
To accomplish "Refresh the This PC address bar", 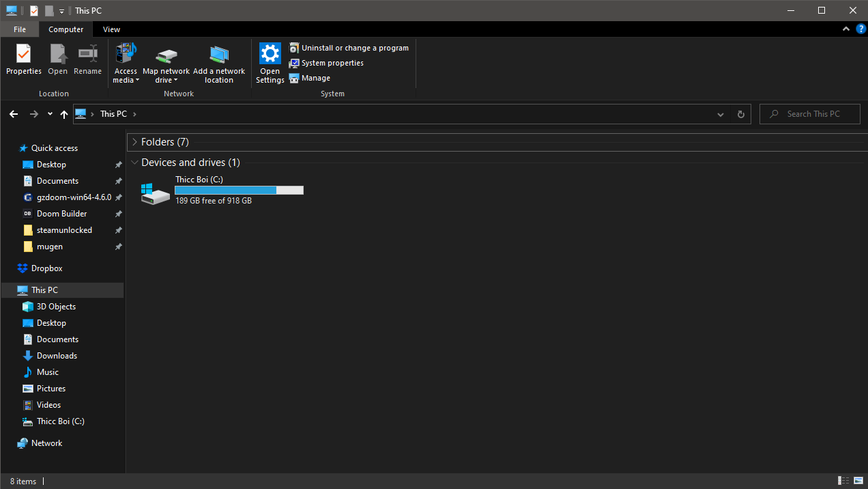I will (x=740, y=115).
